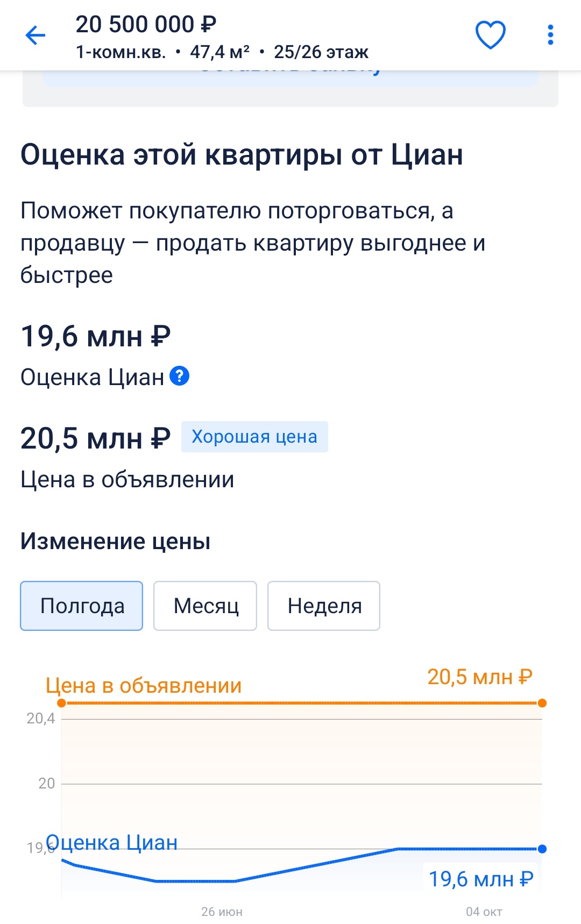Open the Оценка Циан help question mark
The image size is (581, 924).
[x=179, y=376]
